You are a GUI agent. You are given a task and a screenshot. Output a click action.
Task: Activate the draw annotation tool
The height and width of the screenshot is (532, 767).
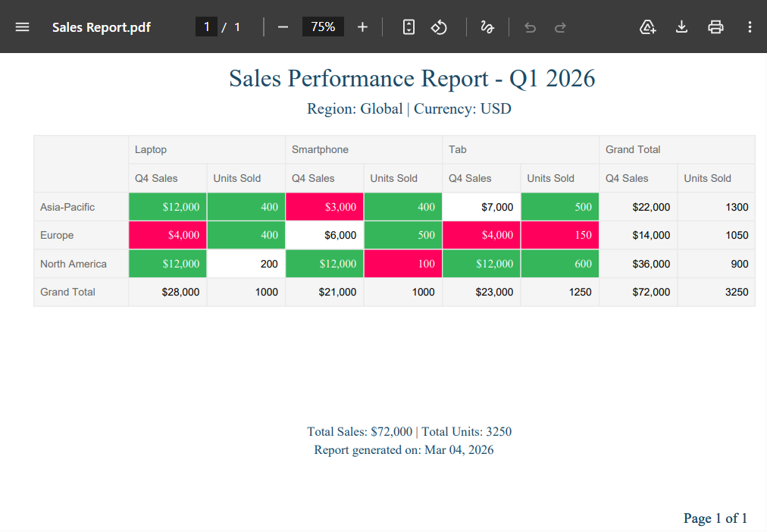click(x=487, y=27)
